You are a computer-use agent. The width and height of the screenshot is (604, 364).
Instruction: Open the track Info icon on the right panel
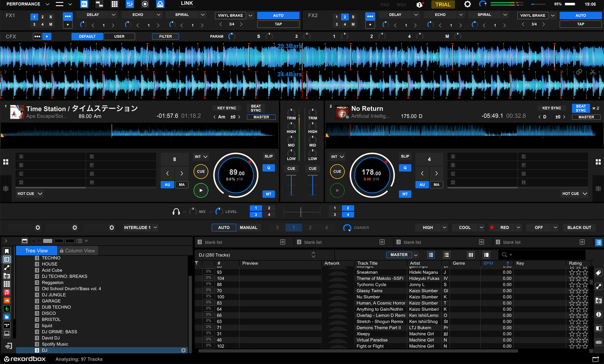click(598, 314)
